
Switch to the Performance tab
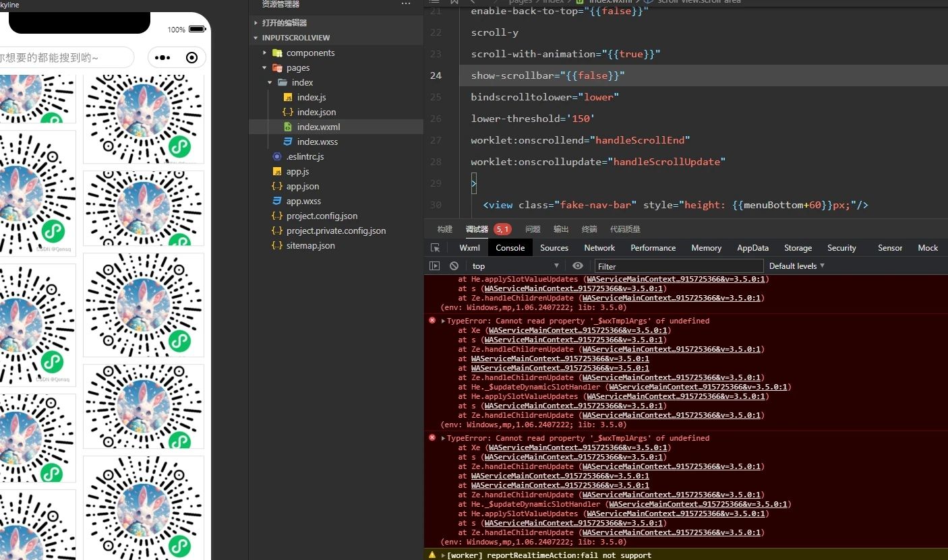point(653,248)
